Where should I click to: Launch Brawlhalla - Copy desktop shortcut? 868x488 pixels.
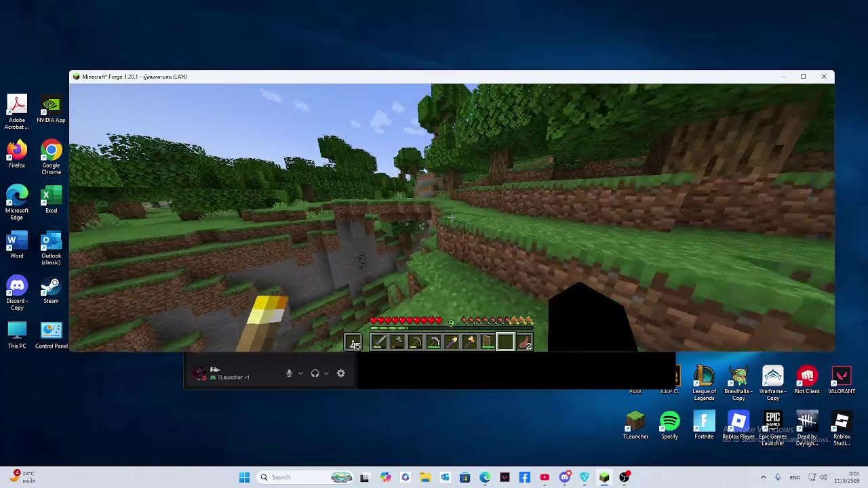point(738,383)
